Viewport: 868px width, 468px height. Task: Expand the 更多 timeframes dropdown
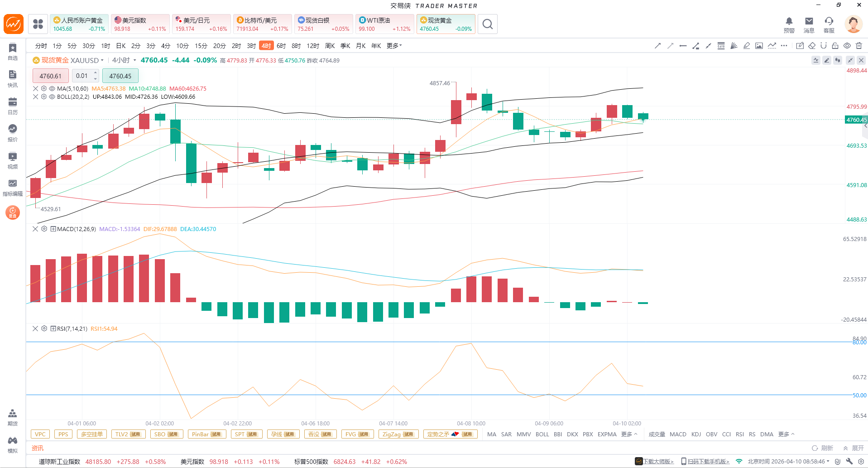pos(394,46)
